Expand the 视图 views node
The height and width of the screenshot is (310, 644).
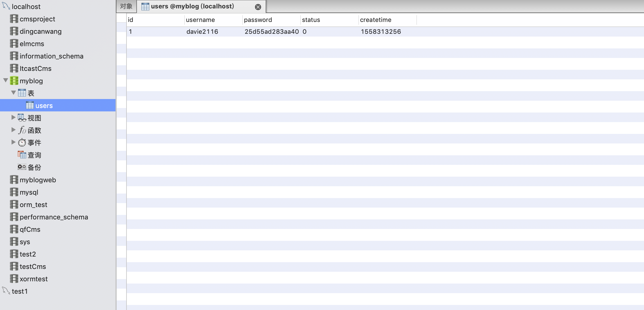(13, 118)
